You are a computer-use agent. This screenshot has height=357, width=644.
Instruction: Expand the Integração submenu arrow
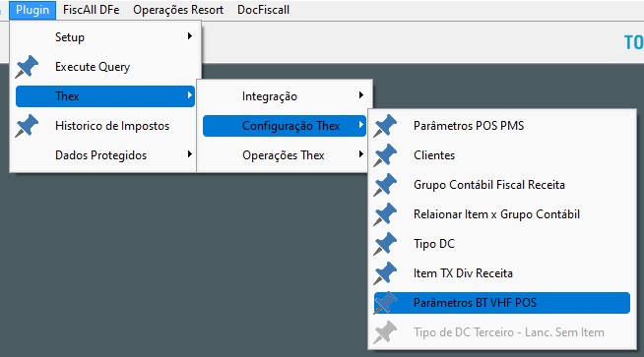360,95
